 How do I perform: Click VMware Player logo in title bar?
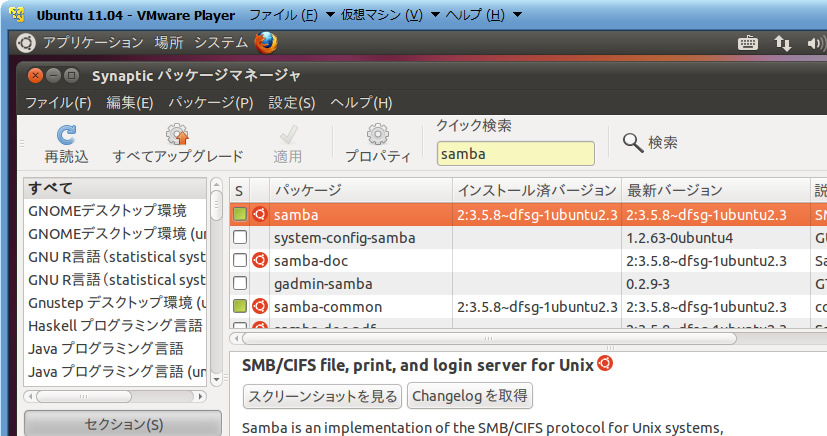(x=17, y=15)
